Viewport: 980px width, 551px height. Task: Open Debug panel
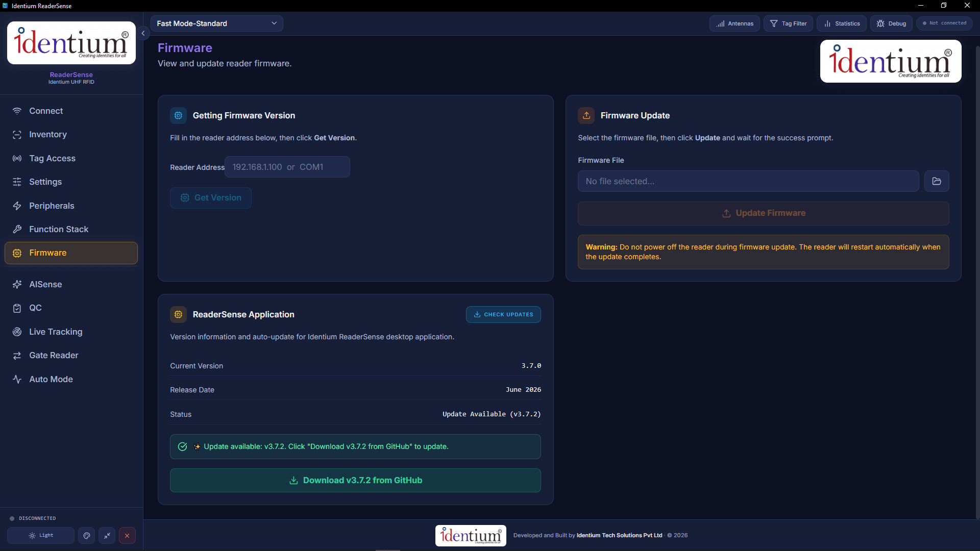pyautogui.click(x=891, y=23)
